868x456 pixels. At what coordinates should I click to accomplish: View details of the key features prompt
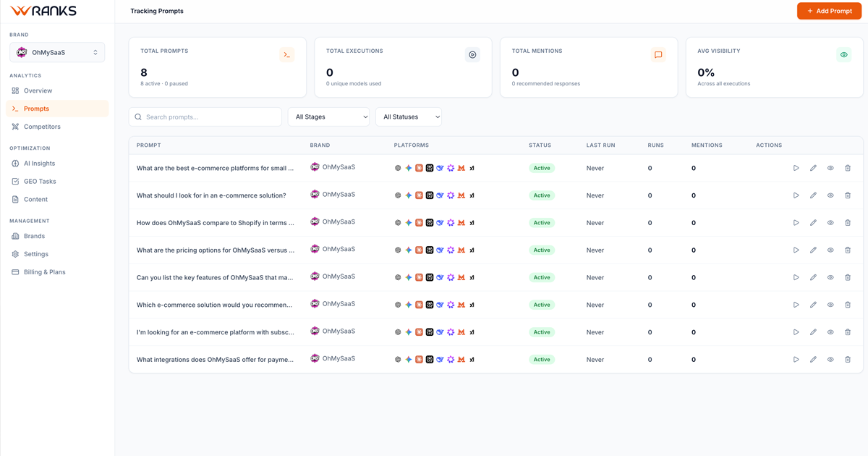tap(830, 277)
